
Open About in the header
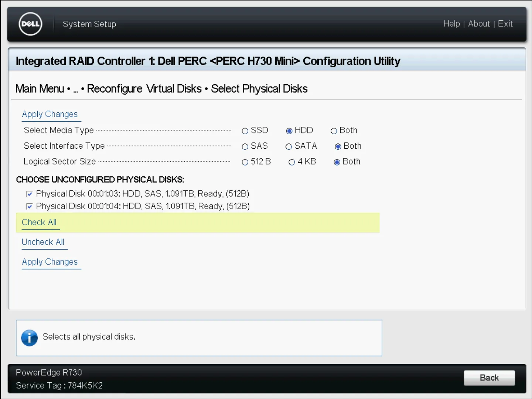479,24
